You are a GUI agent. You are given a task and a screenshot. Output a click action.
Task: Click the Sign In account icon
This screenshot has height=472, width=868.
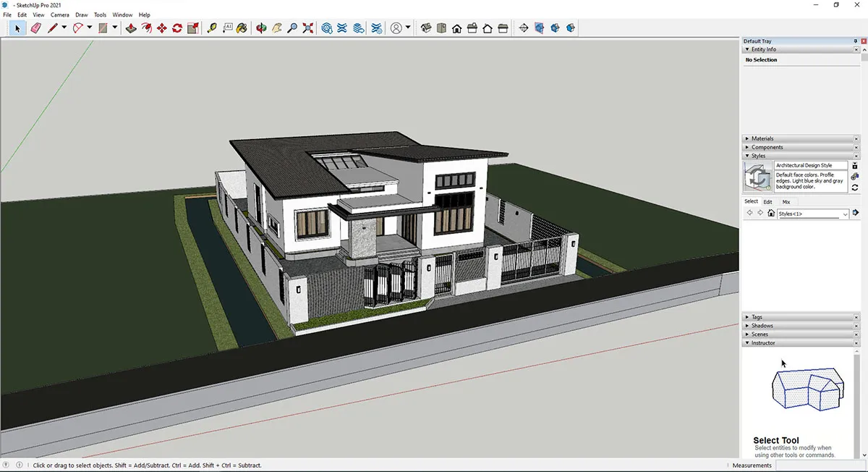(x=396, y=28)
